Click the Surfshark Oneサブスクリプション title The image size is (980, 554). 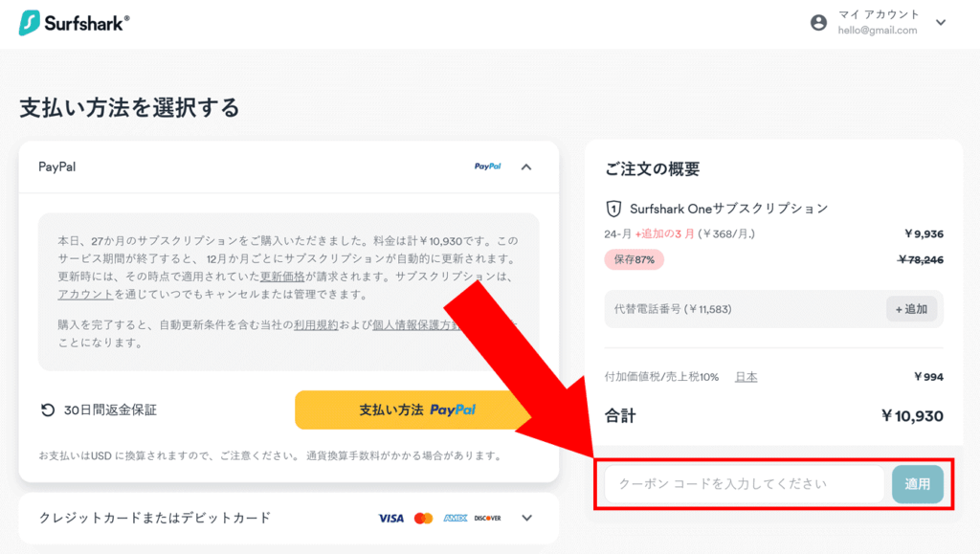coord(728,209)
